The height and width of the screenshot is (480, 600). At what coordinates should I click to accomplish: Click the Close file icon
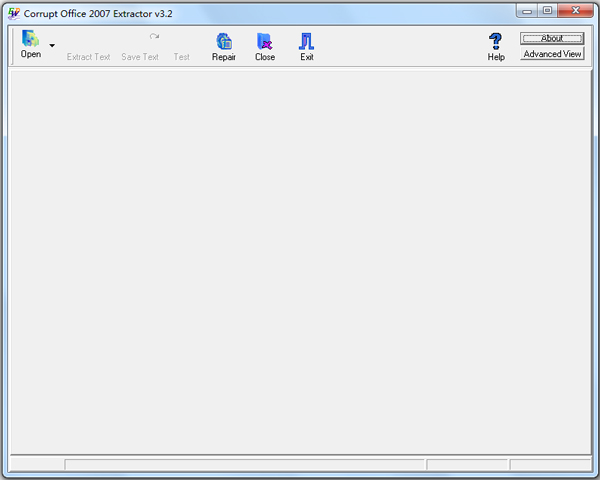click(265, 41)
